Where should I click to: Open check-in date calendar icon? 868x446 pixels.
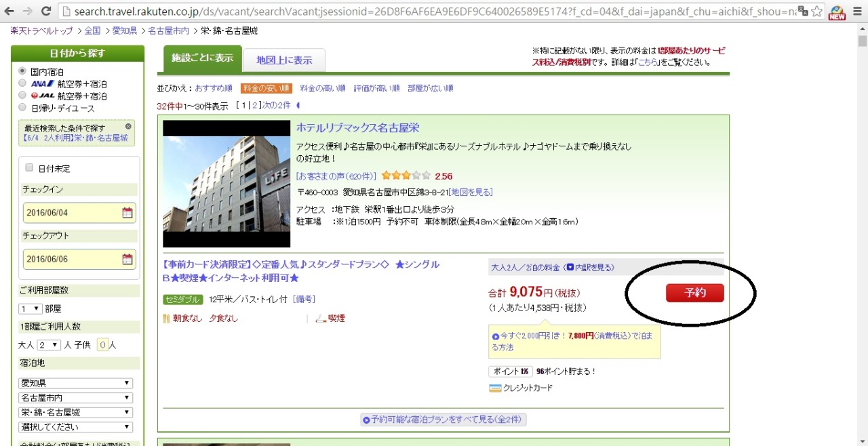pos(127,213)
